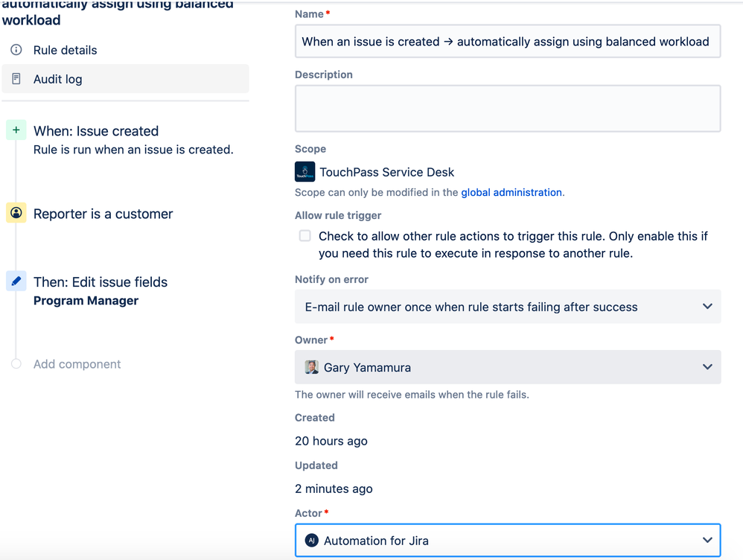The image size is (743, 560).
Task: Select the blue pencil edit action icon
Action: click(16, 281)
